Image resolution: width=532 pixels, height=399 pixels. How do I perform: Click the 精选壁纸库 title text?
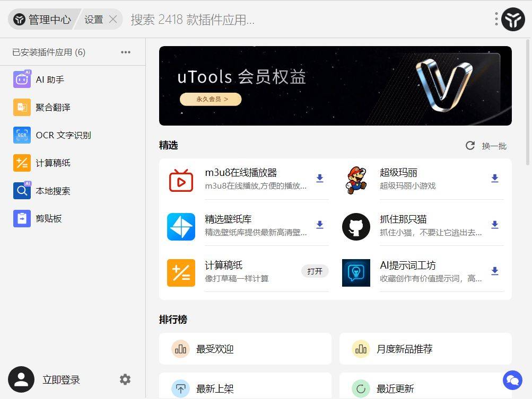(x=228, y=219)
